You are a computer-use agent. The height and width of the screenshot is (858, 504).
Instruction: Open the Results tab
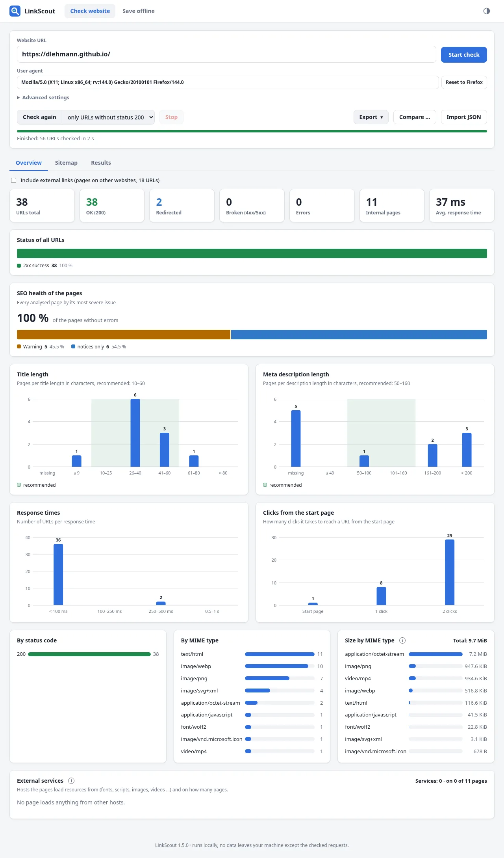(101, 163)
